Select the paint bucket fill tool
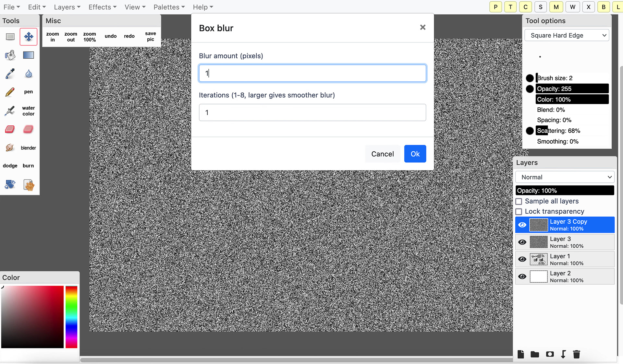Image resolution: width=623 pixels, height=364 pixels. pos(10,55)
